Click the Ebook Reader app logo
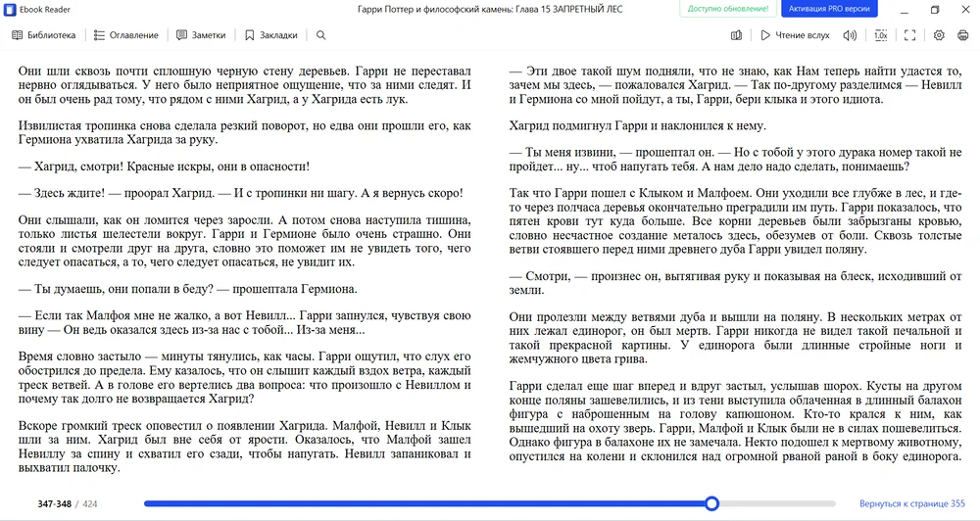Screen dimensions: 980x521 point(10,10)
